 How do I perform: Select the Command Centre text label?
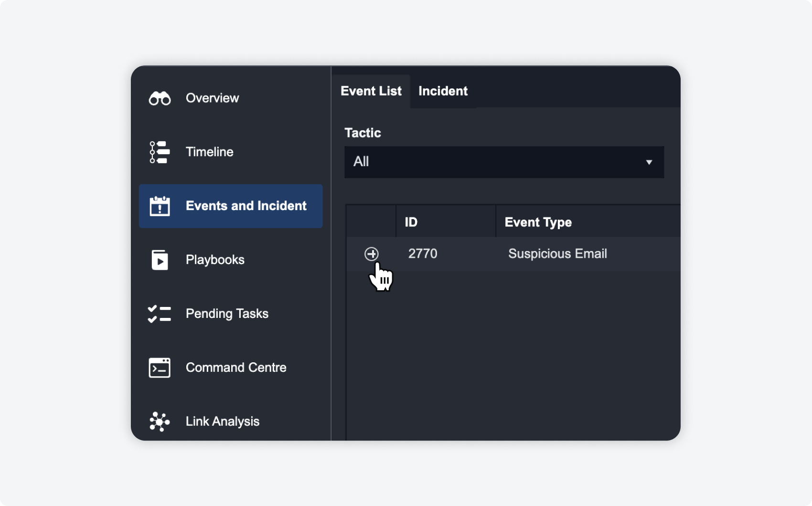pos(236,368)
